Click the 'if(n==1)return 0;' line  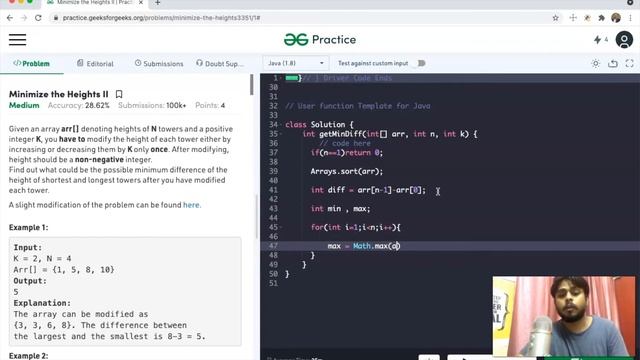coord(347,153)
